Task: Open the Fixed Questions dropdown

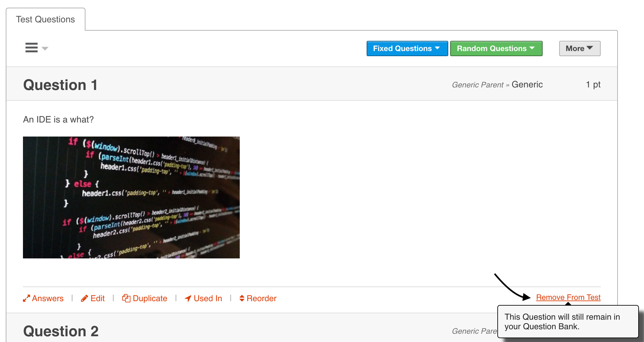Action: tap(407, 48)
